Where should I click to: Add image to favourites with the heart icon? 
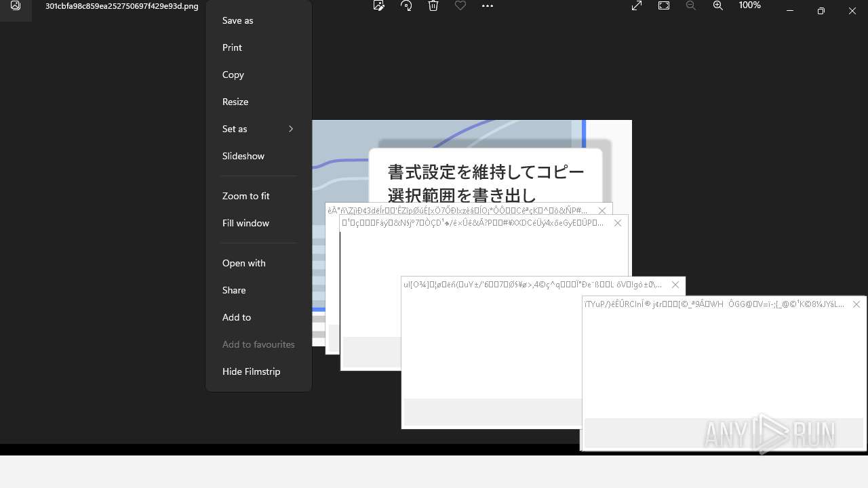click(460, 5)
